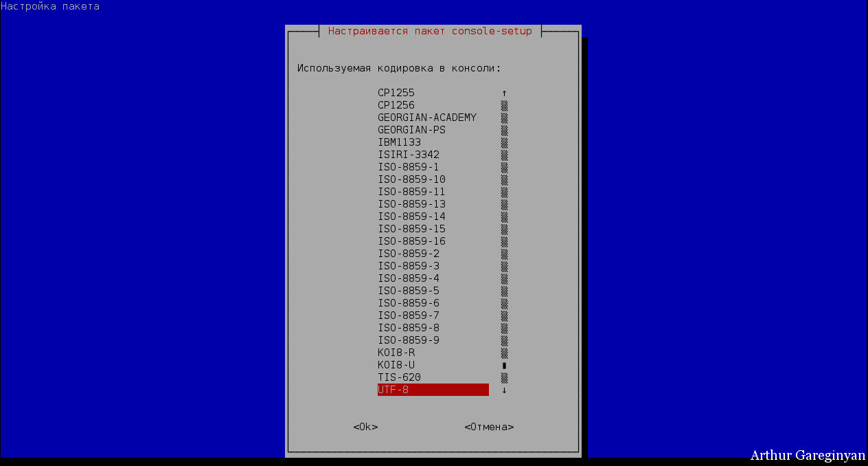Choose the CP1255 list entry
The width and height of the screenshot is (868, 466).
(x=396, y=93)
